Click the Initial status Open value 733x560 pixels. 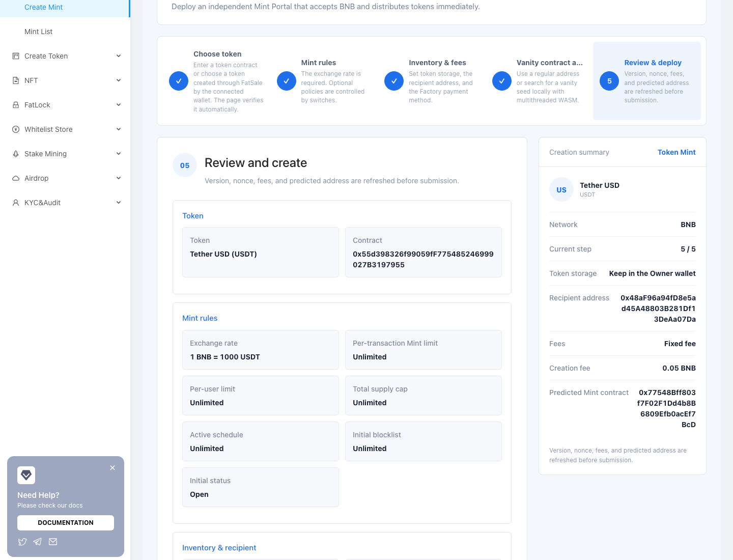point(199,494)
